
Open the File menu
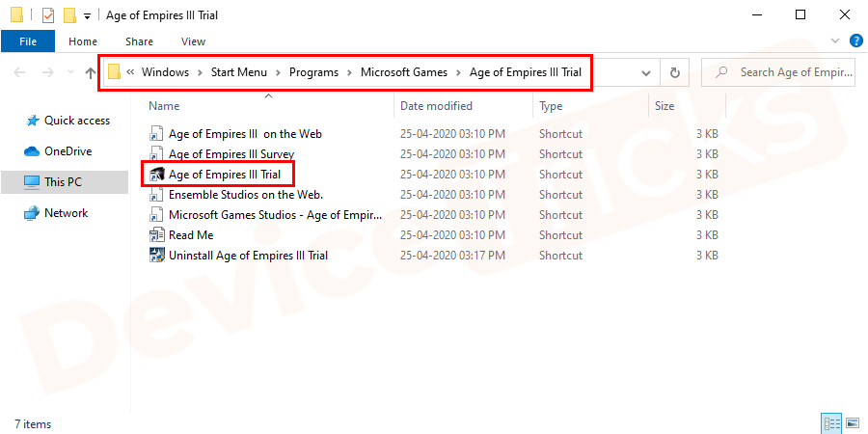click(x=28, y=41)
